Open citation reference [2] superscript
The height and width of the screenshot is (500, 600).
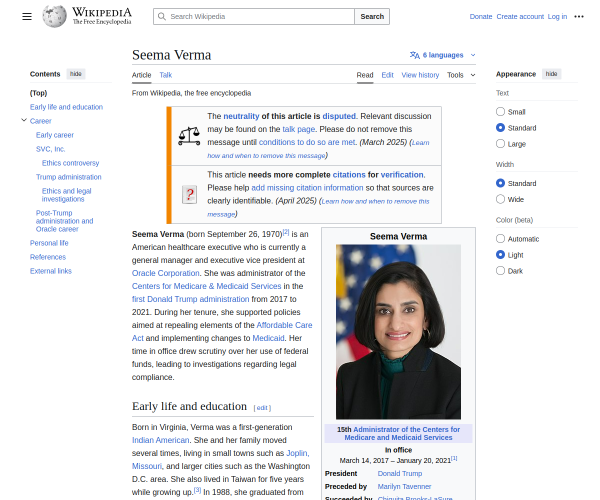[286, 232]
